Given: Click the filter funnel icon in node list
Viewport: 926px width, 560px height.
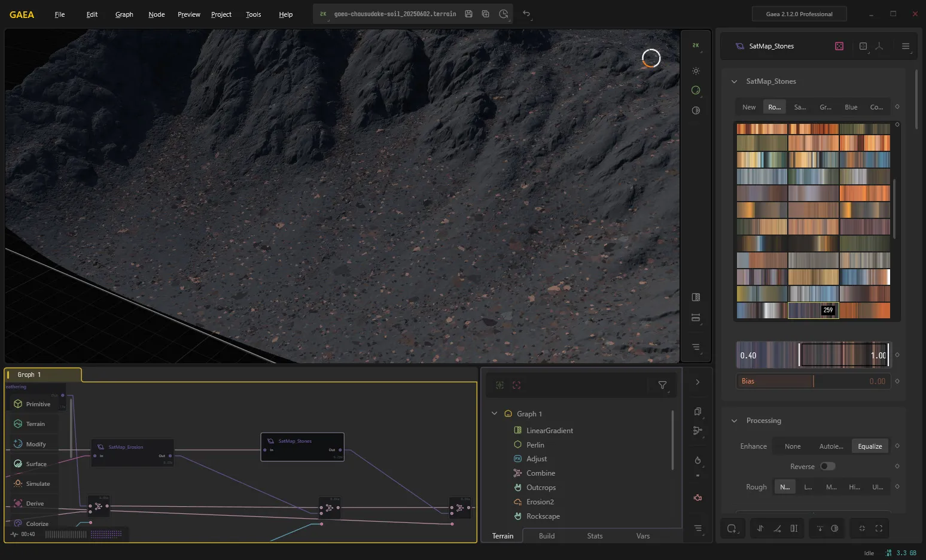Looking at the screenshot, I should pos(662,385).
